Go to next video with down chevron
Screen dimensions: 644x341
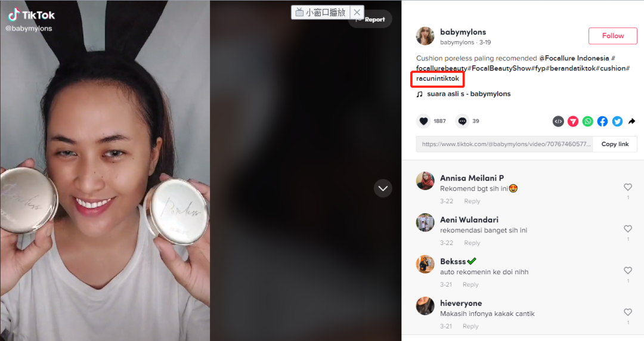click(383, 188)
